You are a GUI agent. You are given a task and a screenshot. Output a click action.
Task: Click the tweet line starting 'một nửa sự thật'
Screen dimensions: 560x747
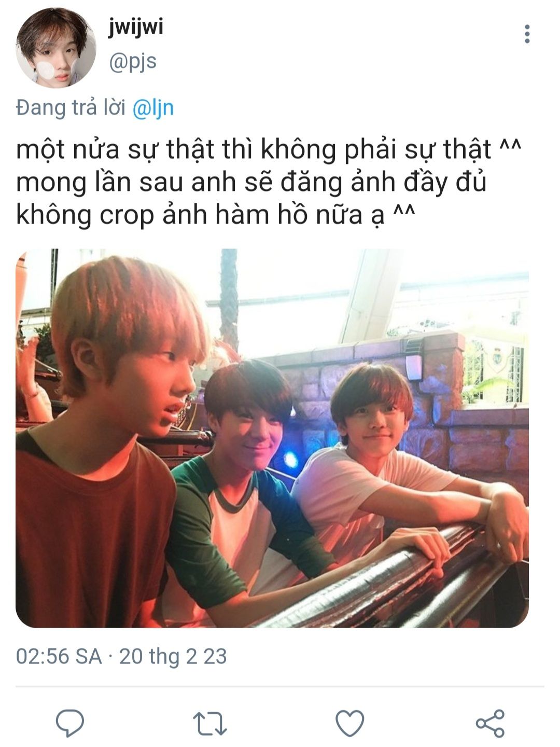[x=269, y=149]
